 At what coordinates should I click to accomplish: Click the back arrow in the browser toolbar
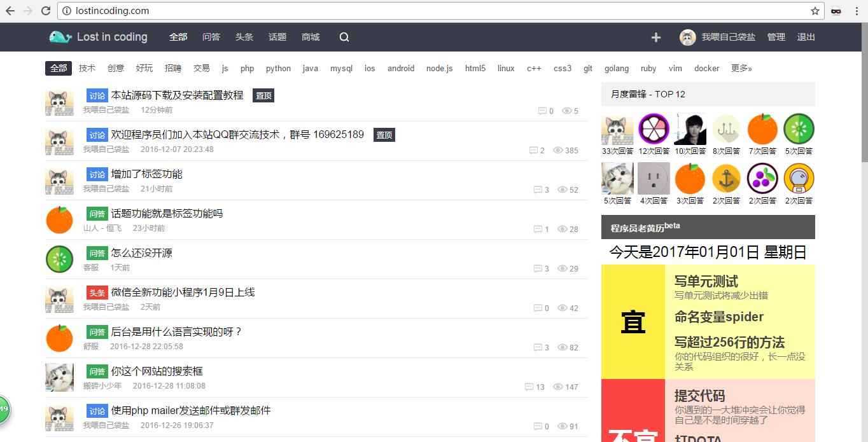point(10,11)
